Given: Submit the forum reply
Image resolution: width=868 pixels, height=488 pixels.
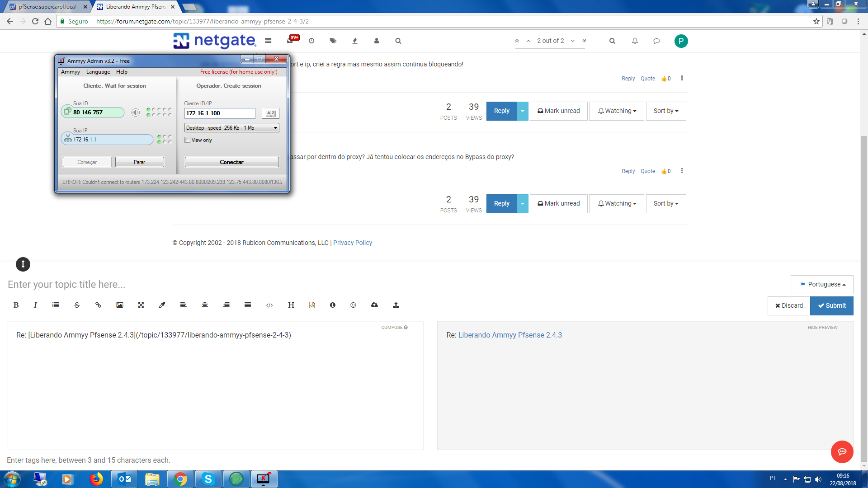Looking at the screenshot, I should click(x=831, y=305).
